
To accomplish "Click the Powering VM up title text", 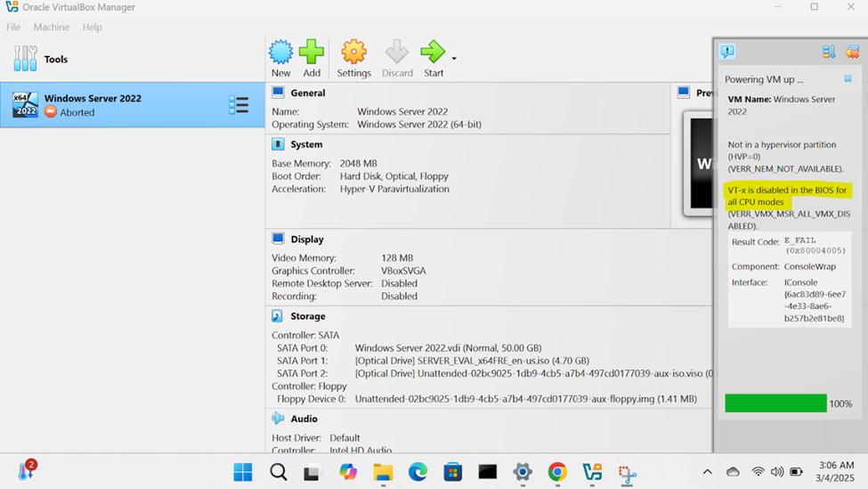I will [764, 79].
